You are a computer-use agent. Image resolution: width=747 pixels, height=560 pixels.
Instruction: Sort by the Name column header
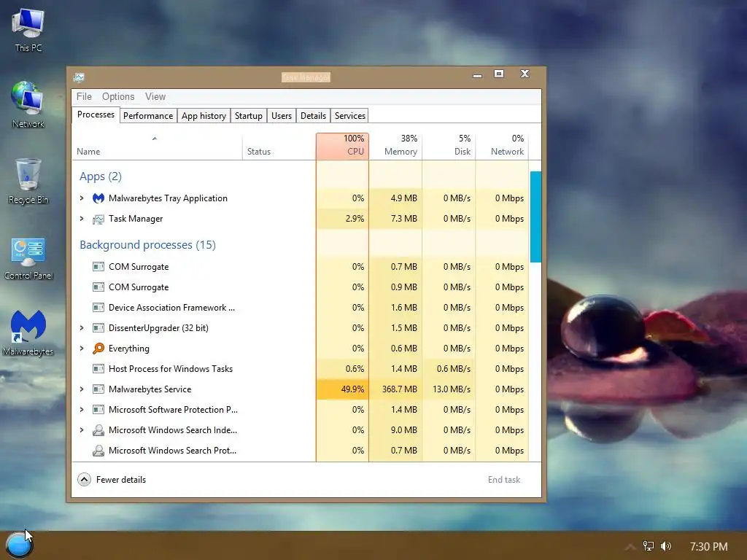(x=158, y=146)
